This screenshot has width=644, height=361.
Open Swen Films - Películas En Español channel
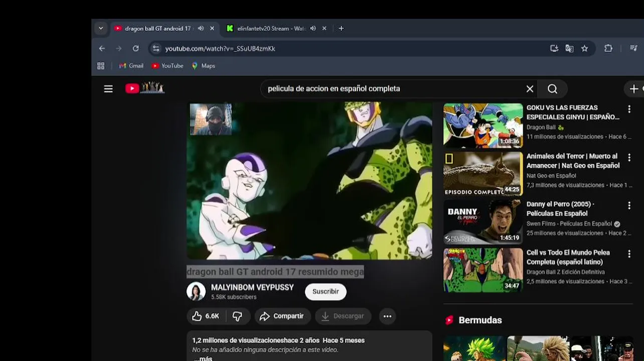click(x=569, y=224)
